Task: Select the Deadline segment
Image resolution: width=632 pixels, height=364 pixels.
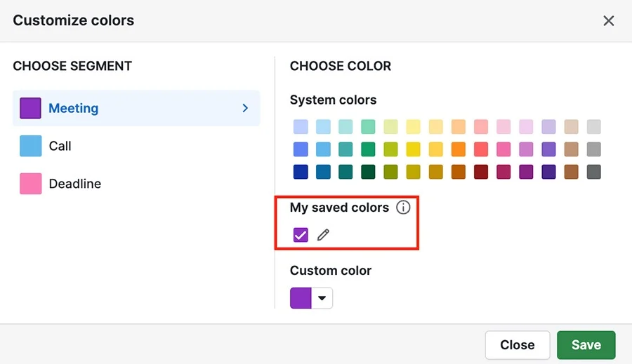Action: coord(136,184)
